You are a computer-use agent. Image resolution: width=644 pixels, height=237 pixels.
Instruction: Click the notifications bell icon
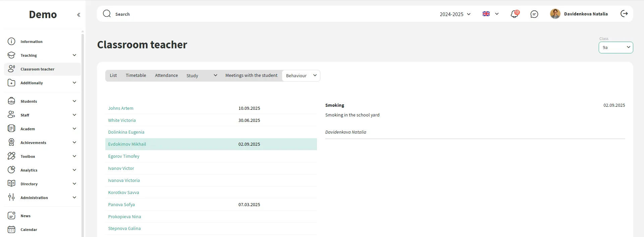click(x=514, y=14)
